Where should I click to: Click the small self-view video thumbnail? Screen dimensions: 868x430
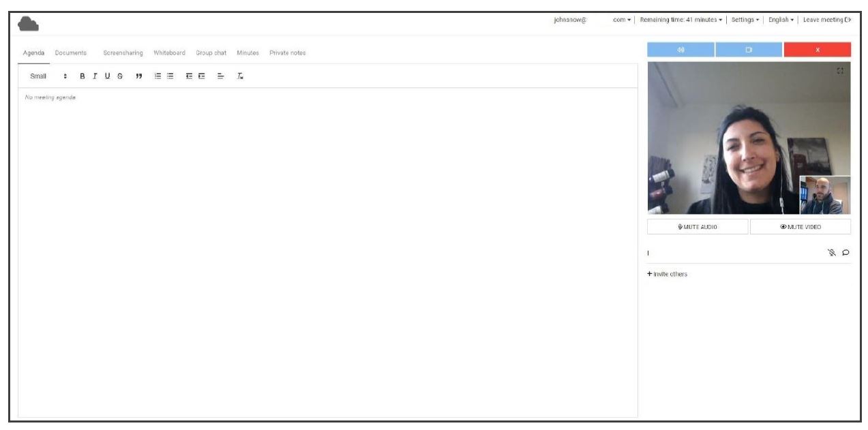[x=825, y=195]
